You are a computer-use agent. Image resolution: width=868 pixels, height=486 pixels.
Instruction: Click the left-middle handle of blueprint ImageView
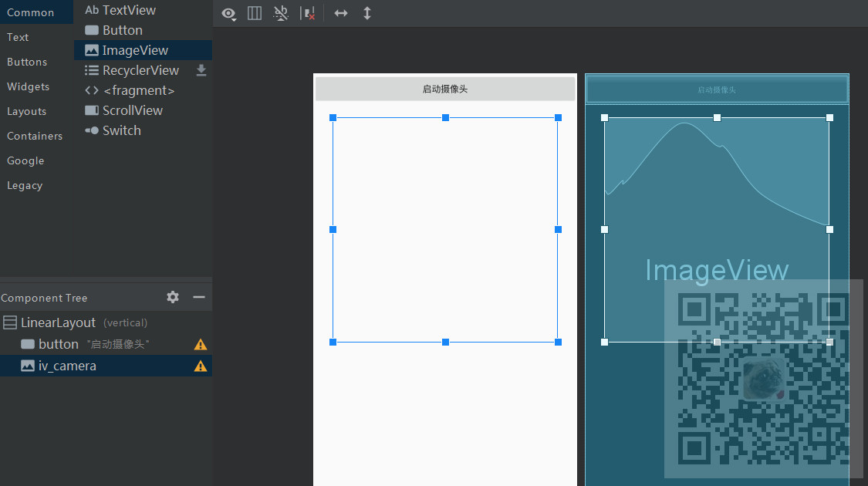(x=604, y=229)
